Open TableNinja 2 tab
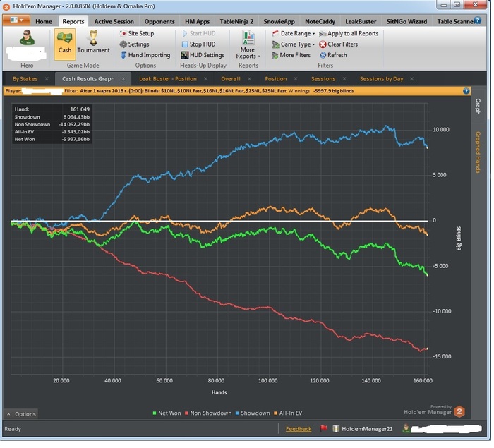This screenshot has width=494, height=448. coord(236,21)
